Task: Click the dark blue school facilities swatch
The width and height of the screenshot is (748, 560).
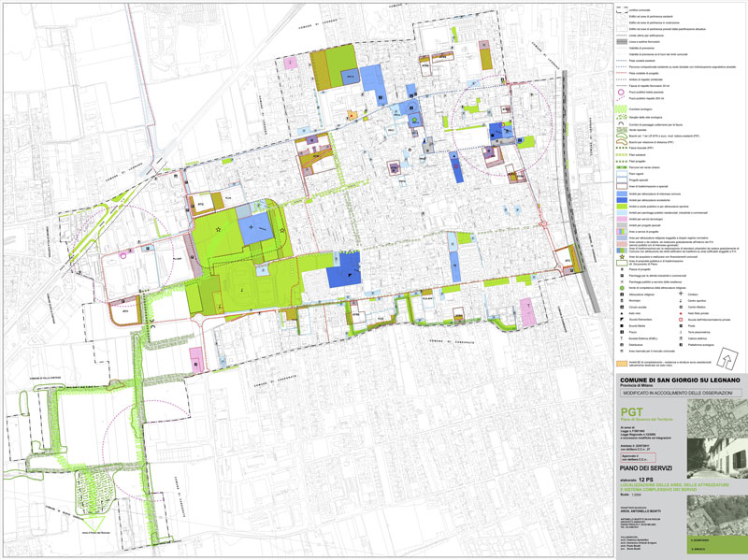Action: 622,200
